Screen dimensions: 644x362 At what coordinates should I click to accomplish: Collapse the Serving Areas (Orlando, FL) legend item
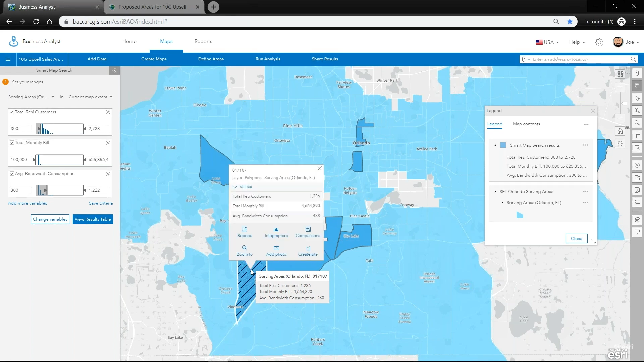[x=502, y=203]
